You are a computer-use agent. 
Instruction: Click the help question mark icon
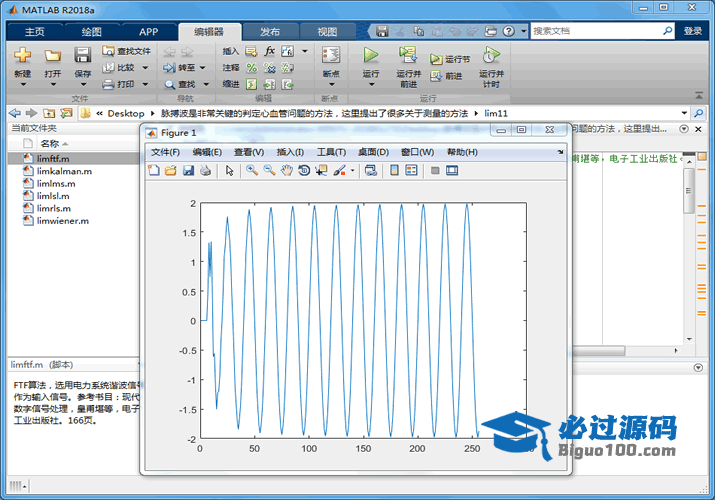point(508,31)
